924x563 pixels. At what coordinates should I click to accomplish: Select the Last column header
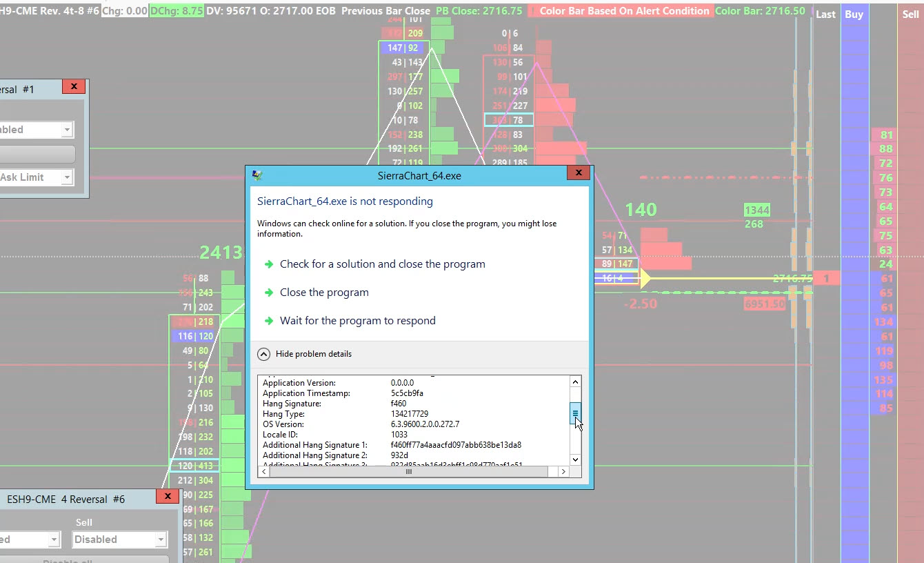(x=825, y=14)
